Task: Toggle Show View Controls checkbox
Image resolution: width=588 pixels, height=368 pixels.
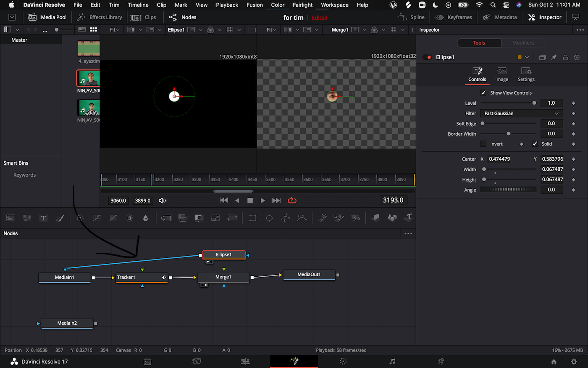Action: (483, 93)
